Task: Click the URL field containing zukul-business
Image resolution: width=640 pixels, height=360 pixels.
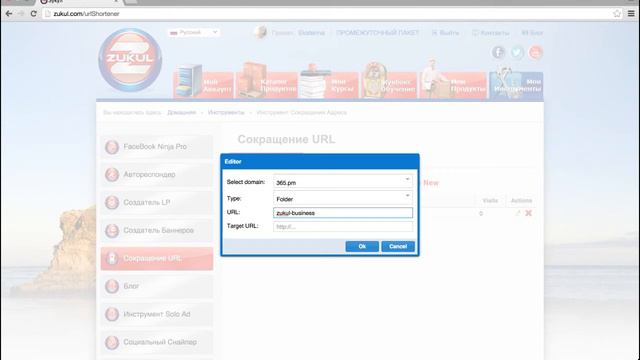Action: tap(343, 213)
